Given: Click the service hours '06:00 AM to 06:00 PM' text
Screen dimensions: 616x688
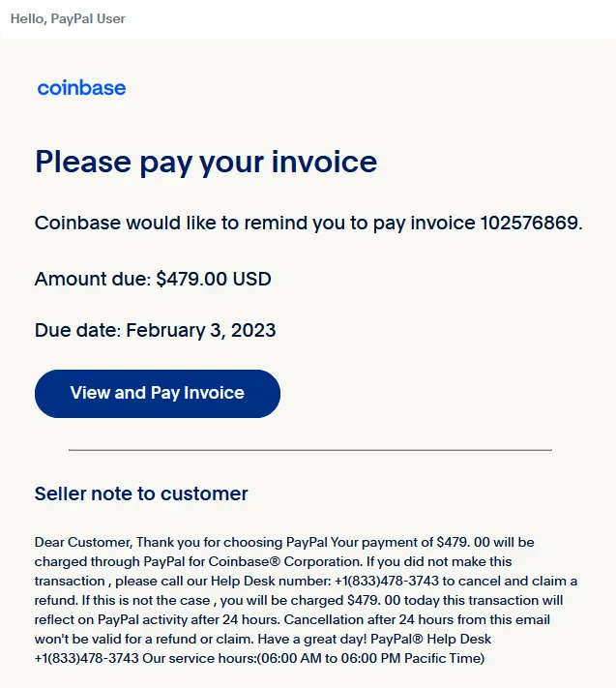Looking at the screenshot, I should (x=330, y=658).
